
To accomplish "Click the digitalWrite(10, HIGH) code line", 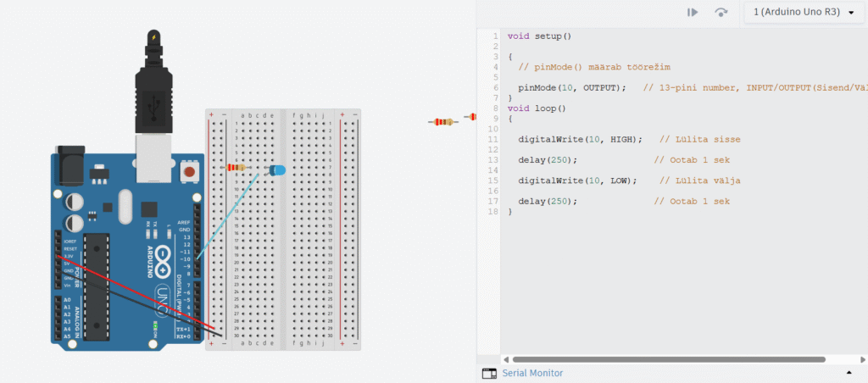I will (x=581, y=139).
